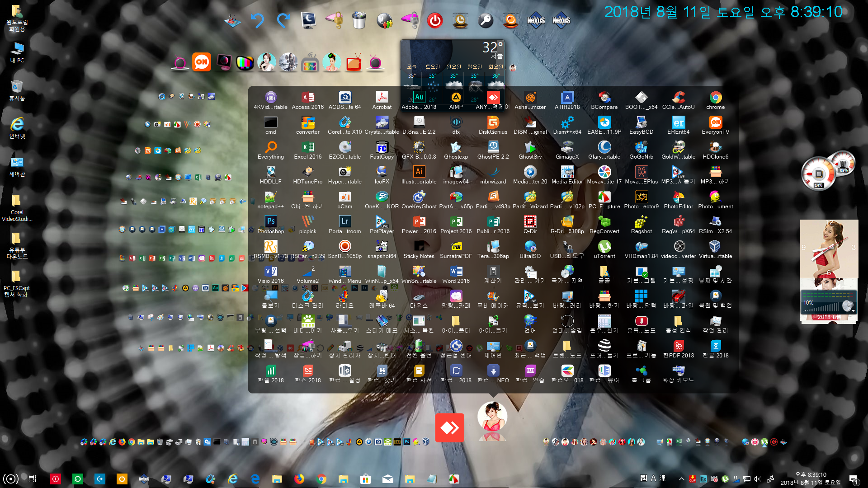This screenshot has width=868, height=488.
Task: Launch the Everything search tool
Action: click(x=271, y=150)
